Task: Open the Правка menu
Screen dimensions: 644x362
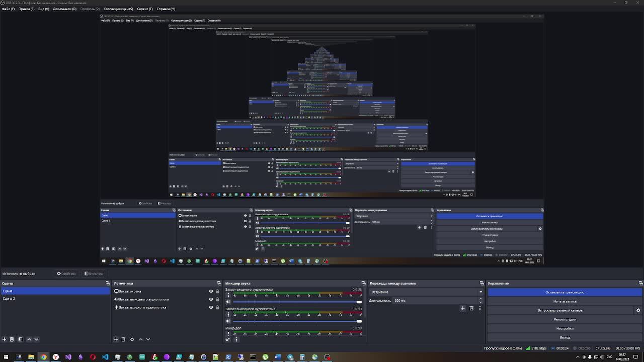Action: point(26,9)
